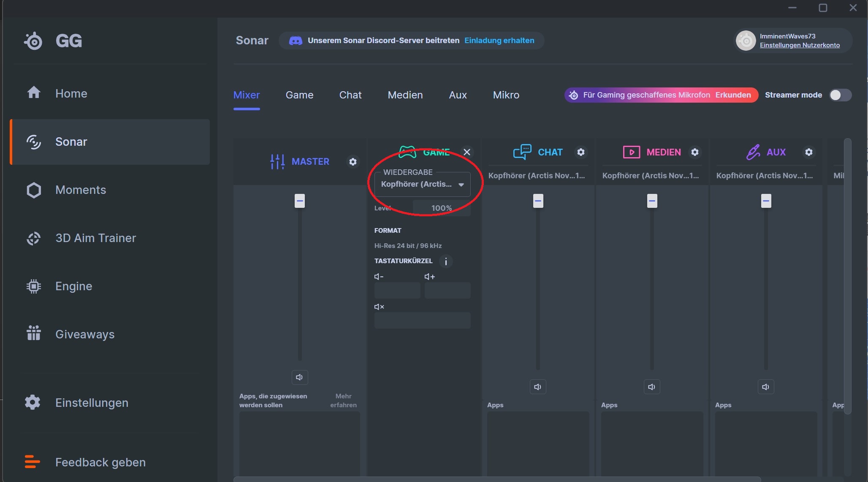Open Einstellungen Nutzerkonto link

point(800,45)
